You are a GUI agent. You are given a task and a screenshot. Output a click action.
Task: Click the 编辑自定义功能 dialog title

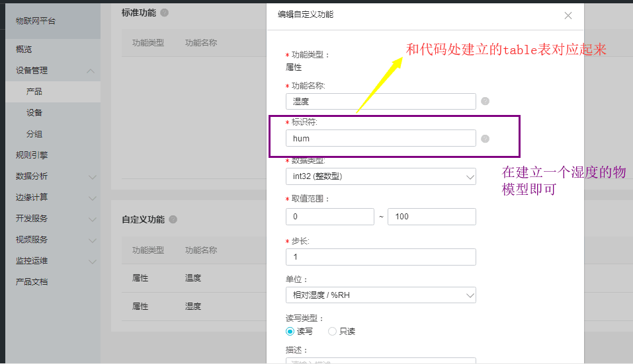[306, 15]
